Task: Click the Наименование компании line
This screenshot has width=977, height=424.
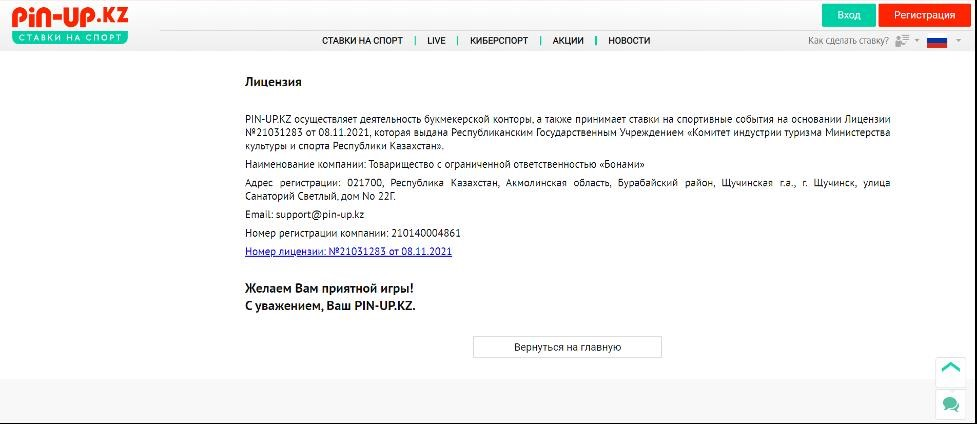Action: [445, 165]
